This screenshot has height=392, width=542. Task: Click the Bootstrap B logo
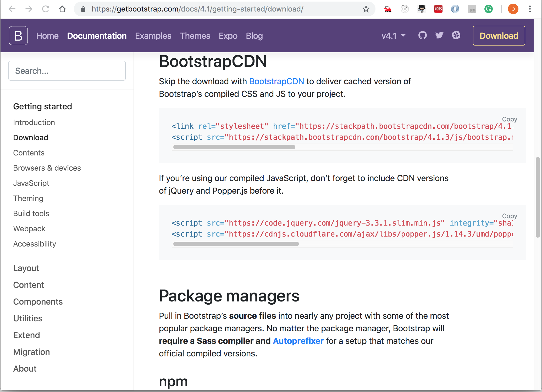coord(18,36)
